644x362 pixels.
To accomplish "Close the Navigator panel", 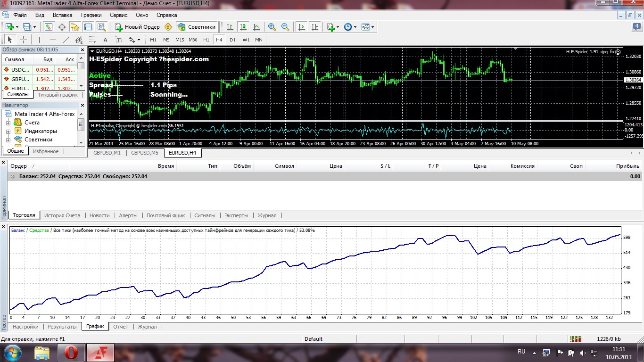I will pos(83,105).
